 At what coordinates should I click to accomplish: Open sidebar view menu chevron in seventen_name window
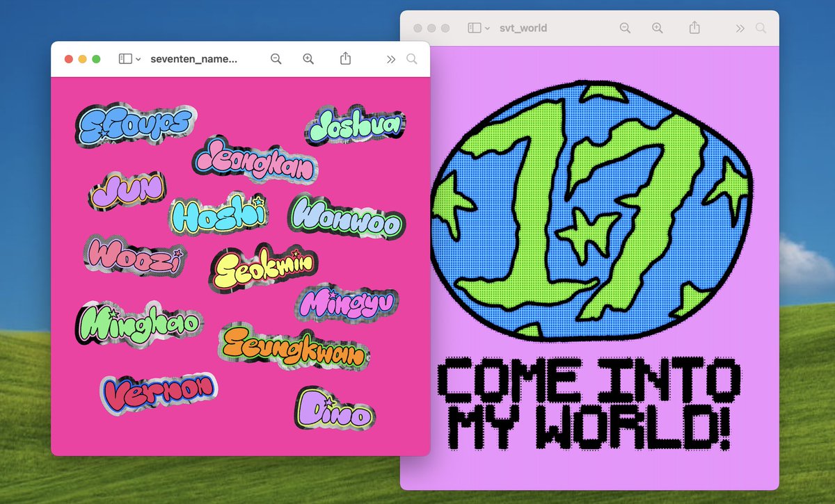pyautogui.click(x=138, y=60)
